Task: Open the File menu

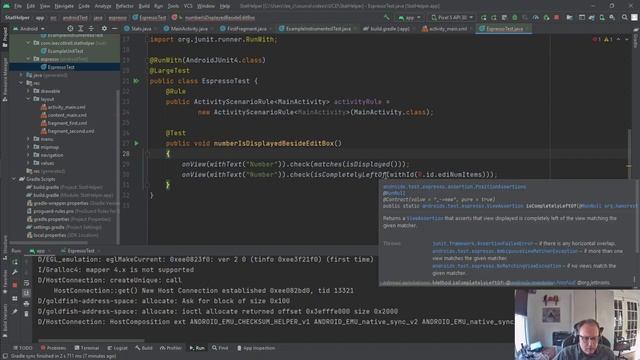Action: coord(18,6)
